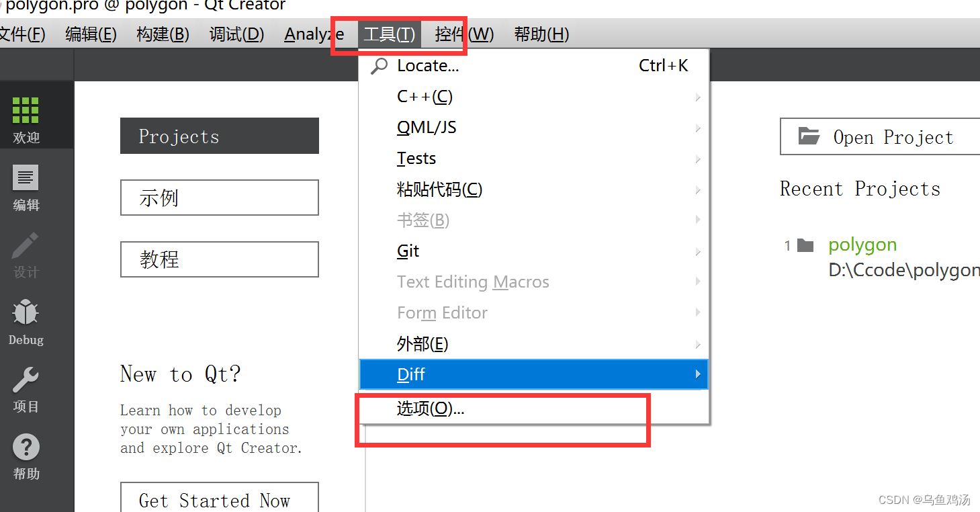Expand the Git submenu arrow
The image size is (980, 512).
[698, 252]
